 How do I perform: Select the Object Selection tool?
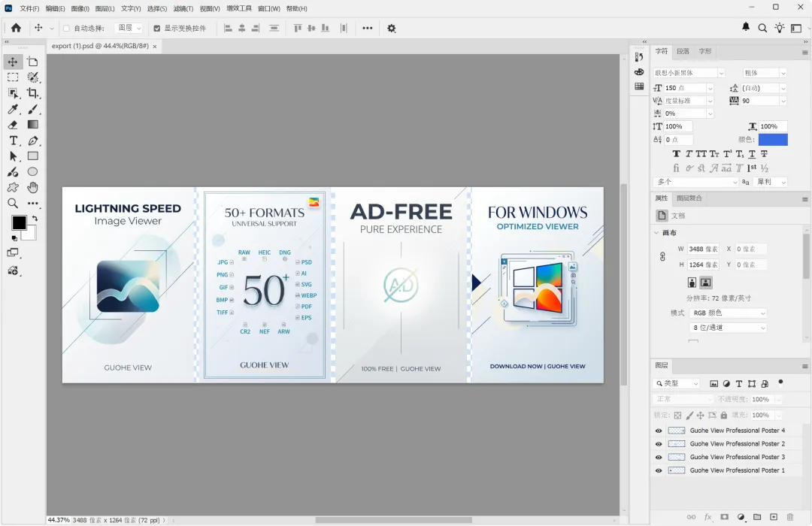pyautogui.click(x=13, y=93)
